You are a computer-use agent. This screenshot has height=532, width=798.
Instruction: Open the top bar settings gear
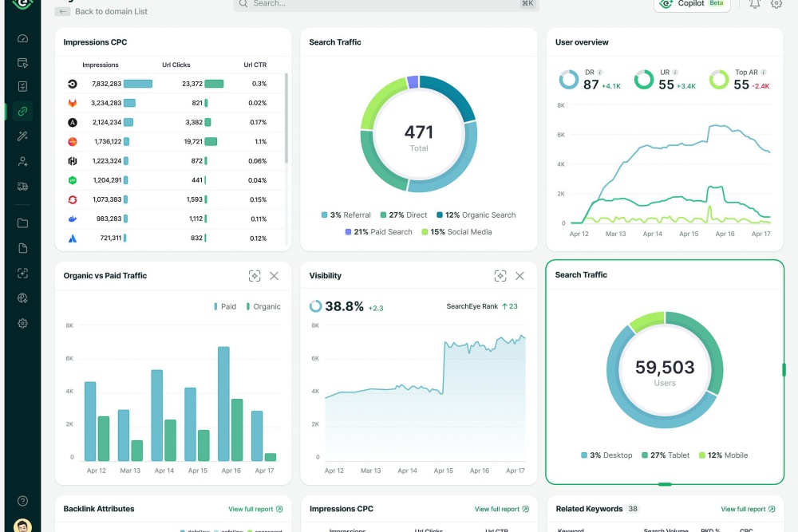[x=776, y=4]
